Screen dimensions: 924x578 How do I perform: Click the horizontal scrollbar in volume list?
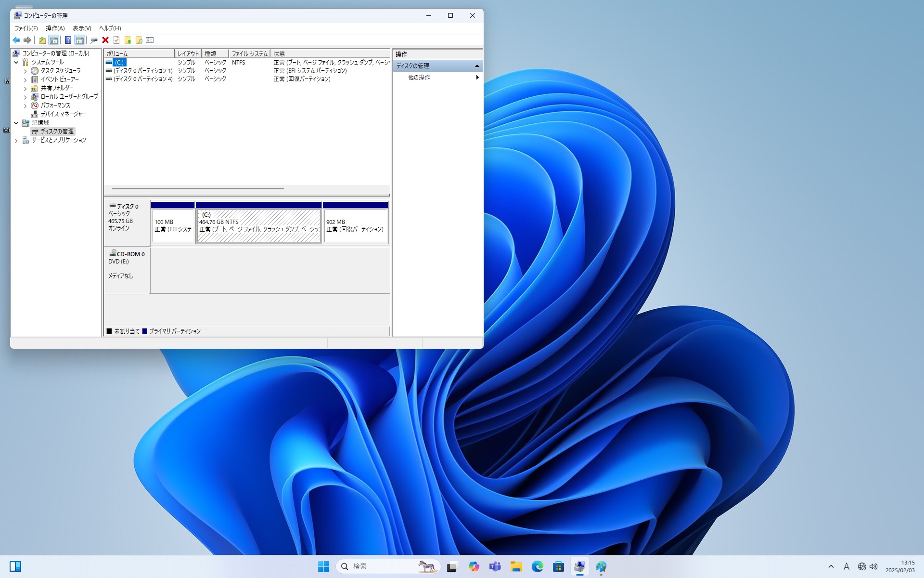(x=198, y=189)
